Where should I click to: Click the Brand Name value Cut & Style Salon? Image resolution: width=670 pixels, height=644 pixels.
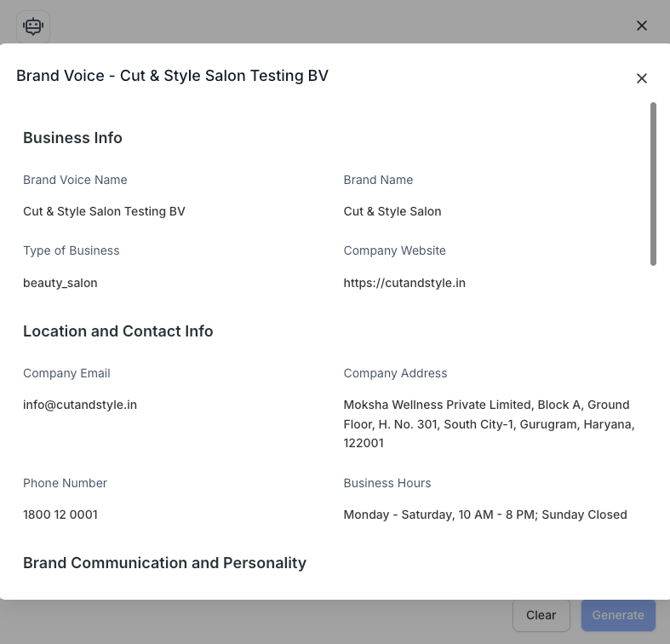point(392,211)
